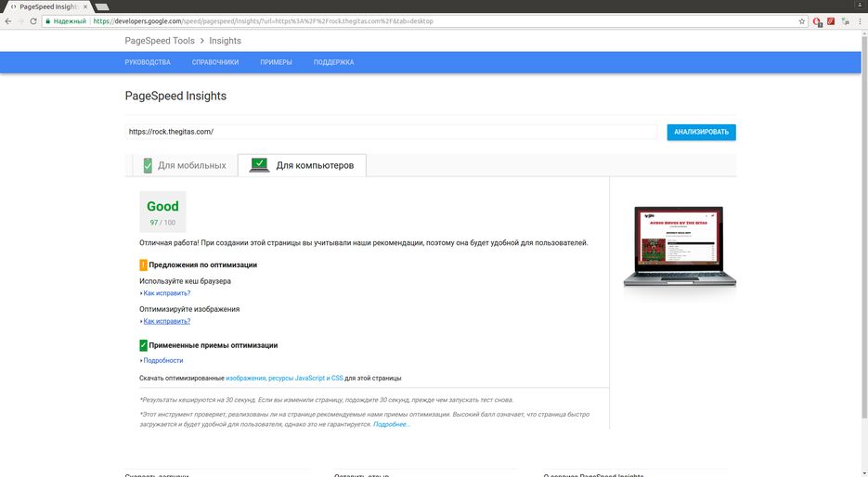
Task: Open the red square extension icon
Action: pyautogui.click(x=831, y=21)
